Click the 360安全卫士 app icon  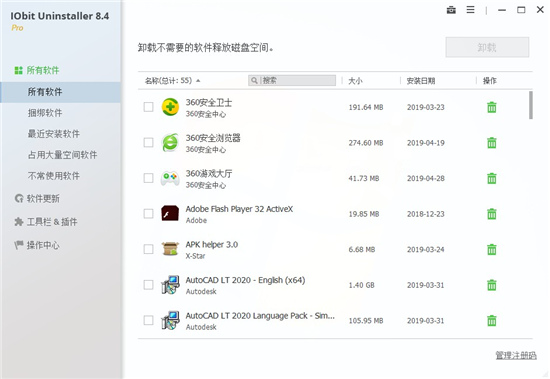pyautogui.click(x=170, y=107)
